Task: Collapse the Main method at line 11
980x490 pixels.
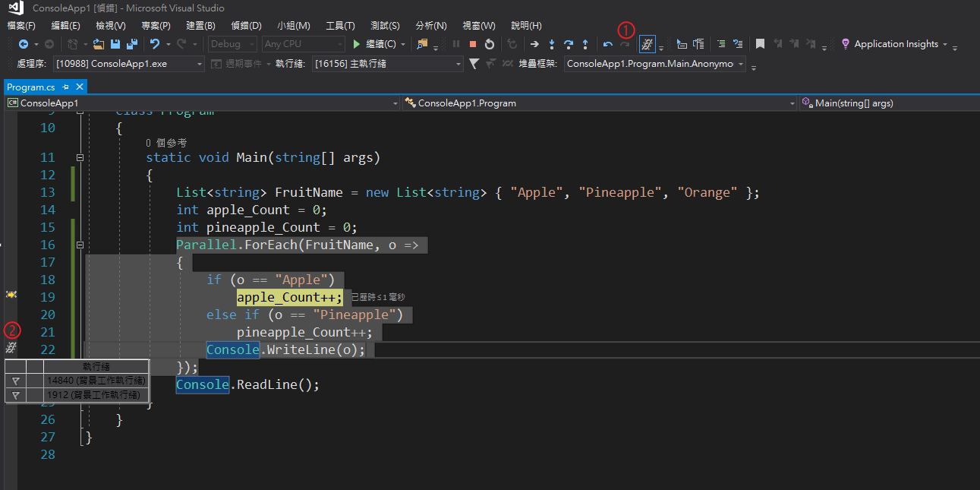Action: point(80,158)
